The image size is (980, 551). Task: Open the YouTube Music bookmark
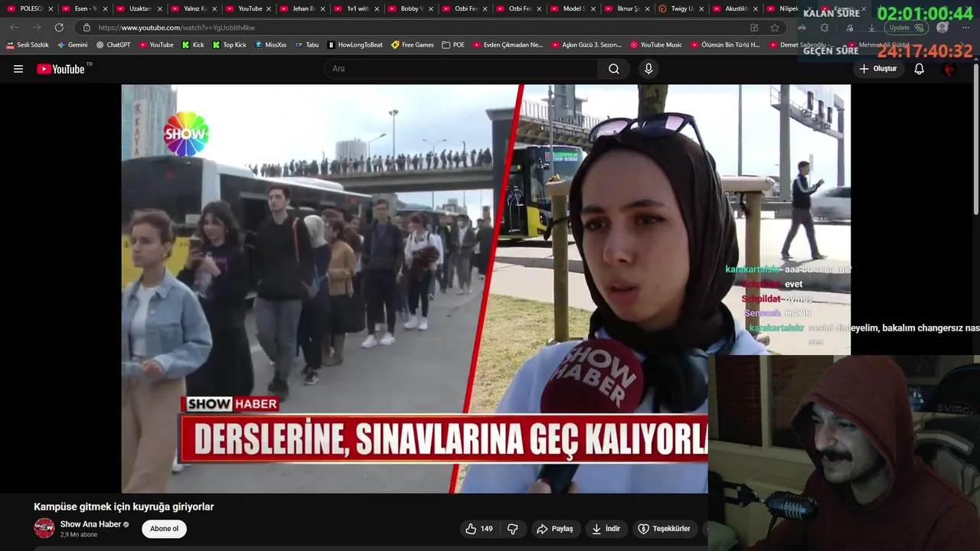(x=656, y=45)
